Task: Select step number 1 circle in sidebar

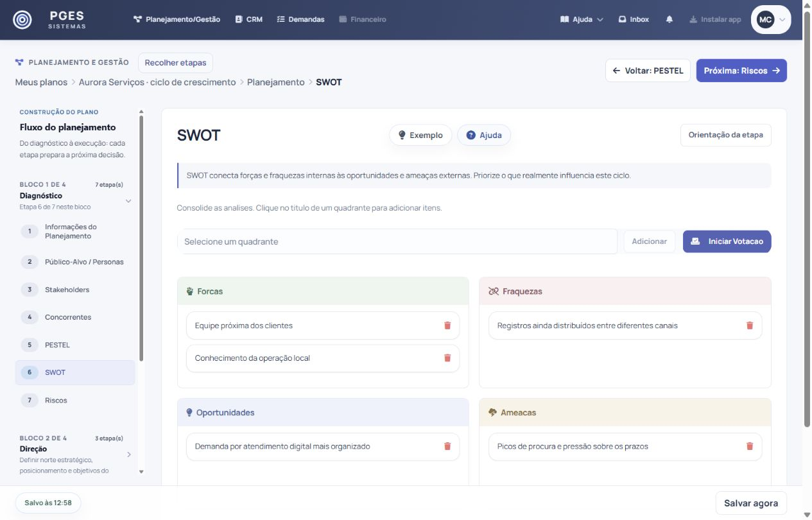Action: (30, 231)
